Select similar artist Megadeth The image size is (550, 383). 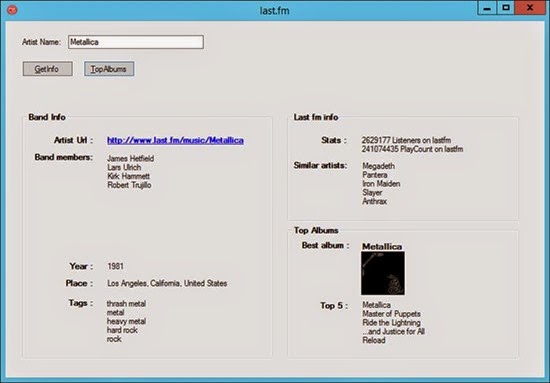click(x=378, y=166)
